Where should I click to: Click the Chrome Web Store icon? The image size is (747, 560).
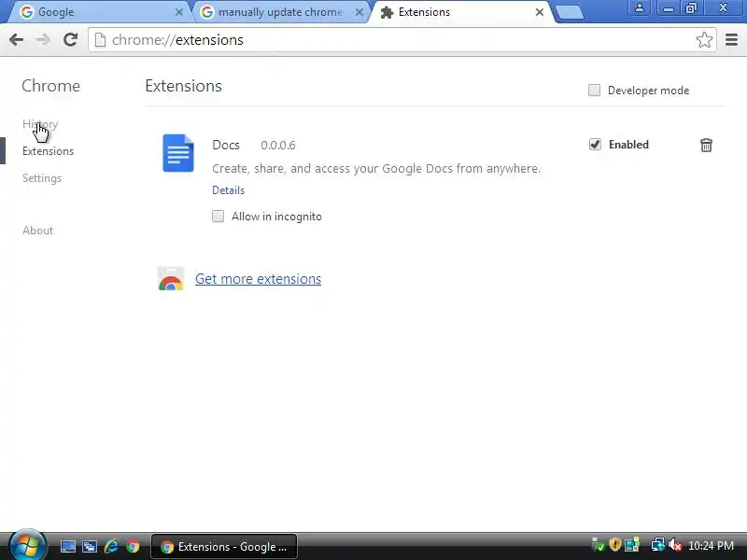pos(171,278)
